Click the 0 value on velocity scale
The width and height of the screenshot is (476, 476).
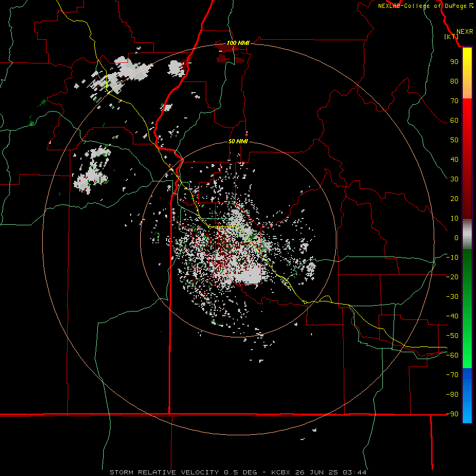tap(456, 237)
